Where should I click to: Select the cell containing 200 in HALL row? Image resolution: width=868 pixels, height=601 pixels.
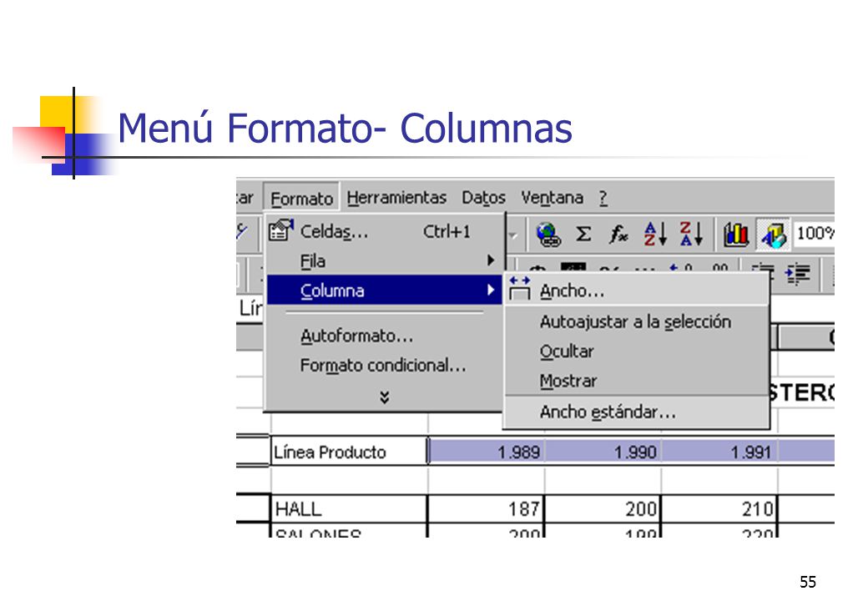pos(603,508)
